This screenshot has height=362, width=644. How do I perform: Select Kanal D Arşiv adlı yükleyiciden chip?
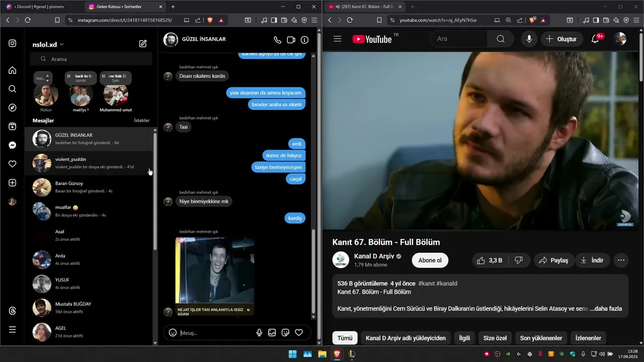(406, 338)
